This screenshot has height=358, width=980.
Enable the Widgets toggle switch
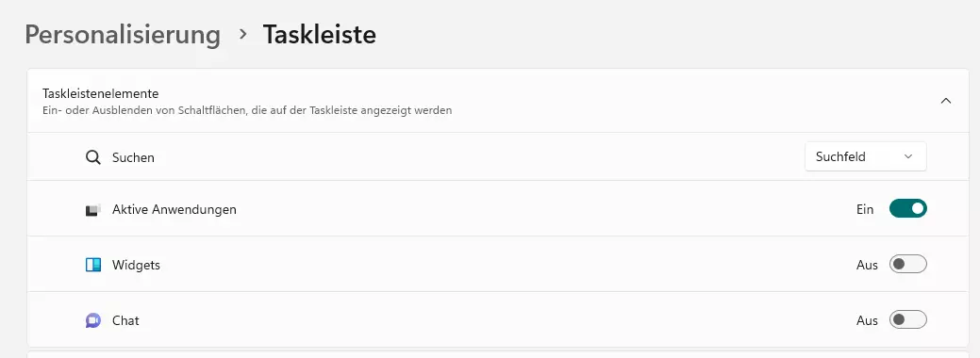pyautogui.click(x=908, y=265)
